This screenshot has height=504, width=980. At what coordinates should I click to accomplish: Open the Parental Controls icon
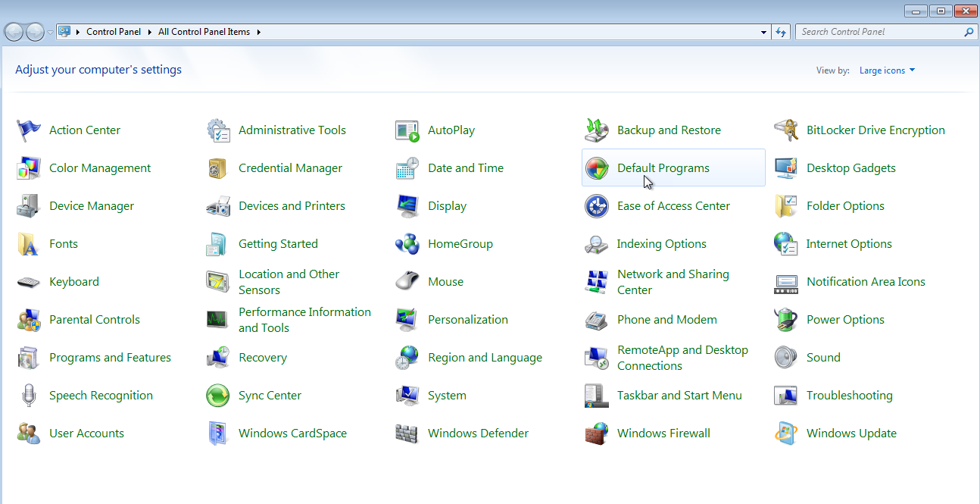tap(29, 320)
